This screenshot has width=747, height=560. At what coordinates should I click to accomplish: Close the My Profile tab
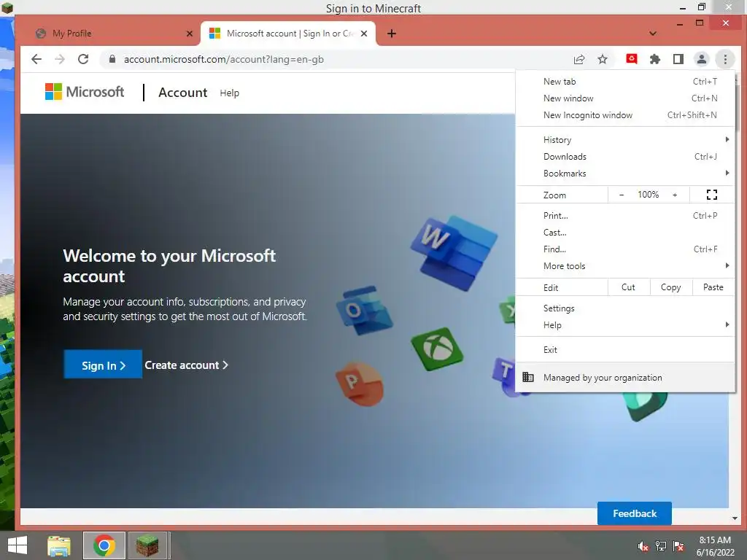pyautogui.click(x=190, y=34)
